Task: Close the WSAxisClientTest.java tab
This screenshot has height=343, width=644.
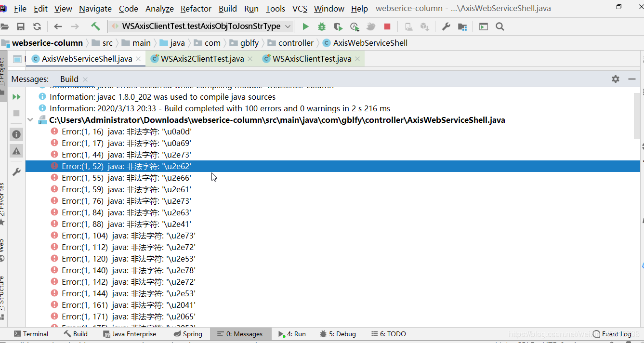Action: click(x=357, y=59)
